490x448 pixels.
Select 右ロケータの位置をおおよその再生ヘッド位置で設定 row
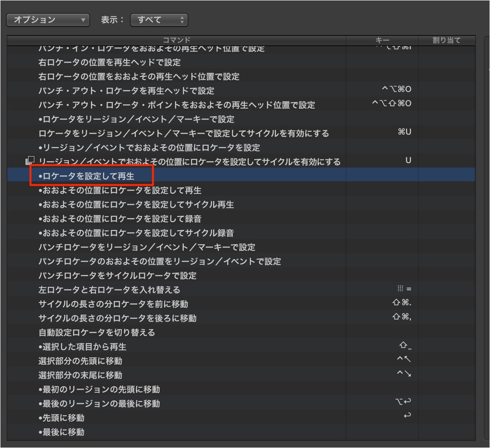(241, 76)
